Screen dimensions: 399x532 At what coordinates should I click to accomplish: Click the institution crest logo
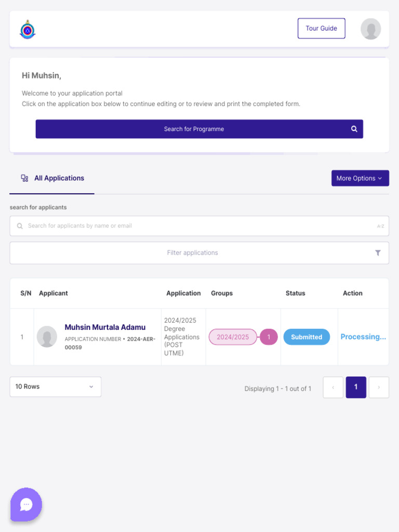point(28,29)
